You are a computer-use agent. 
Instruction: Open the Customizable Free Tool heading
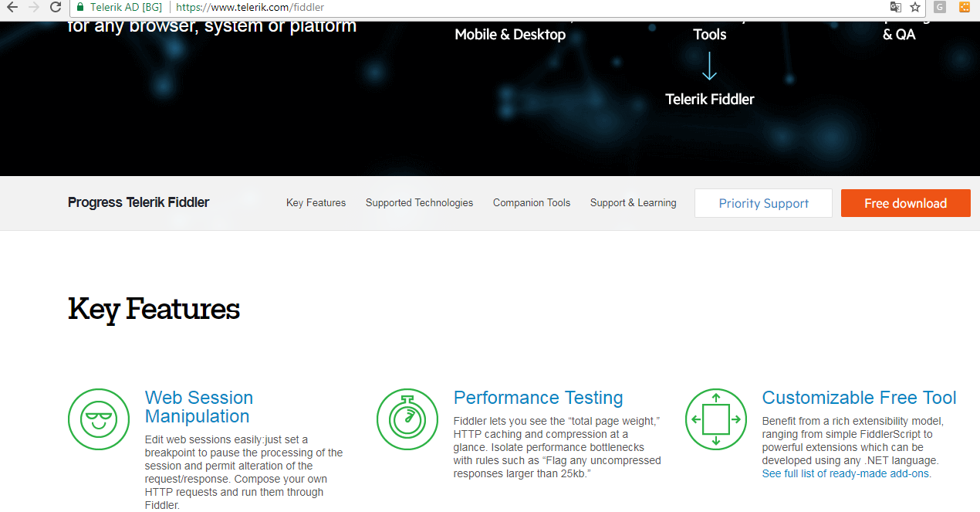pyautogui.click(x=859, y=398)
